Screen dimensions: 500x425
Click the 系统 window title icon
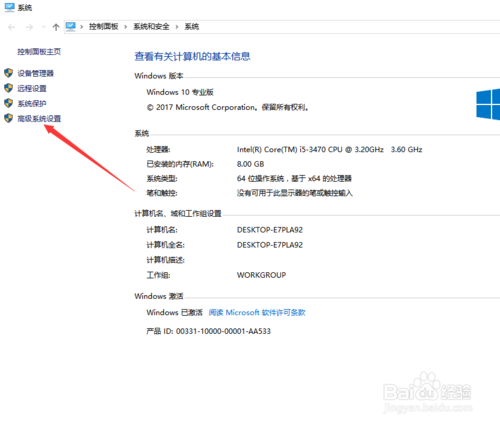point(10,7)
